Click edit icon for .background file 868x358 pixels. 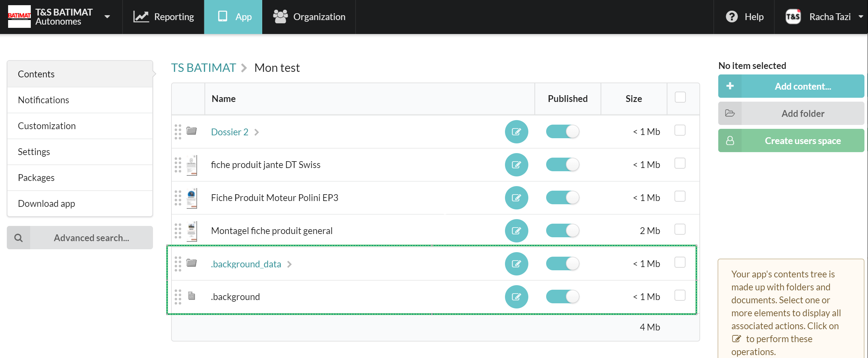coord(516,296)
